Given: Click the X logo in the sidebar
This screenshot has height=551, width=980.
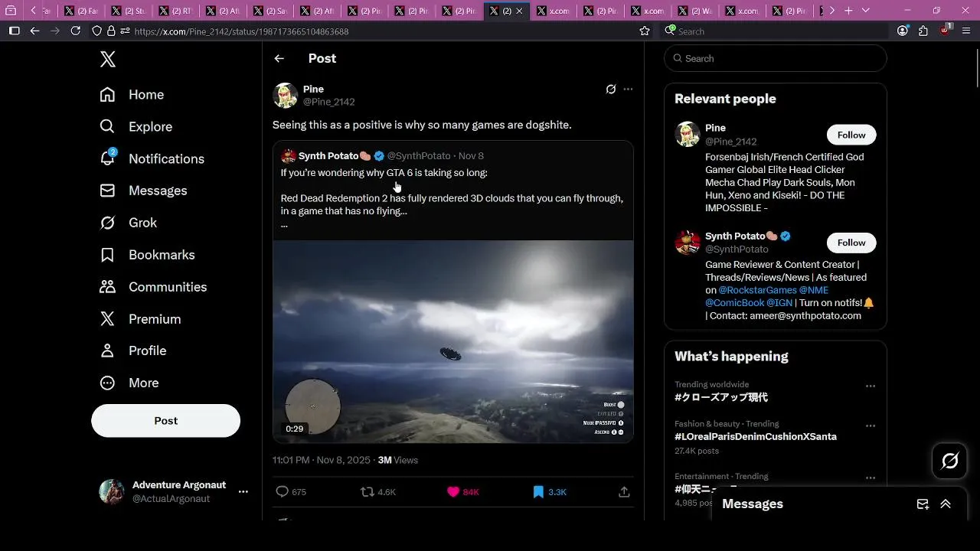Looking at the screenshot, I should [108, 59].
